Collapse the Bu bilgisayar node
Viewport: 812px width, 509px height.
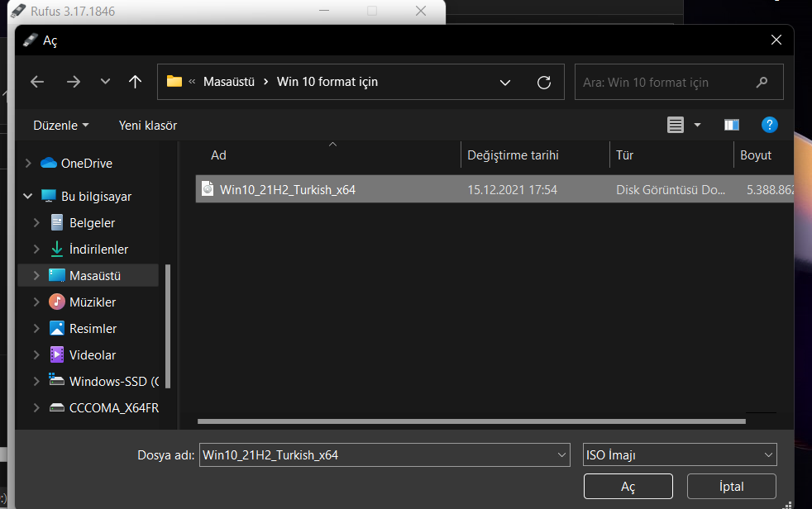pyautogui.click(x=28, y=196)
